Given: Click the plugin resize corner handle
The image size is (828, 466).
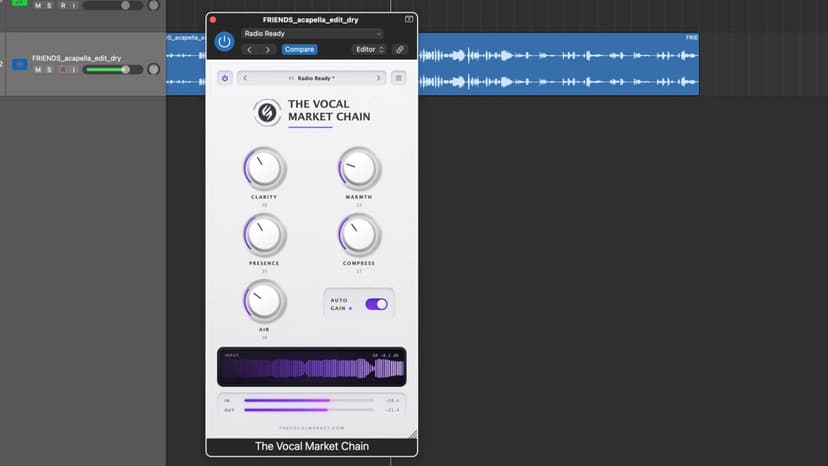Looking at the screenshot, I should tap(413, 434).
